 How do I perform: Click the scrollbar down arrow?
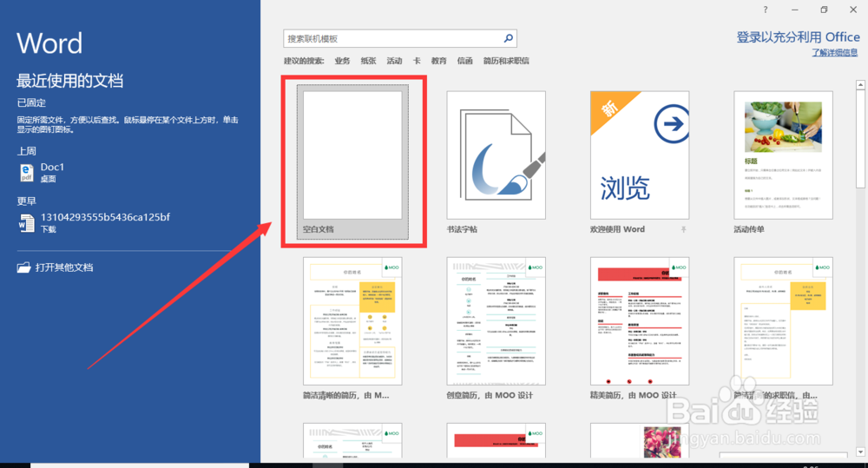click(x=860, y=452)
